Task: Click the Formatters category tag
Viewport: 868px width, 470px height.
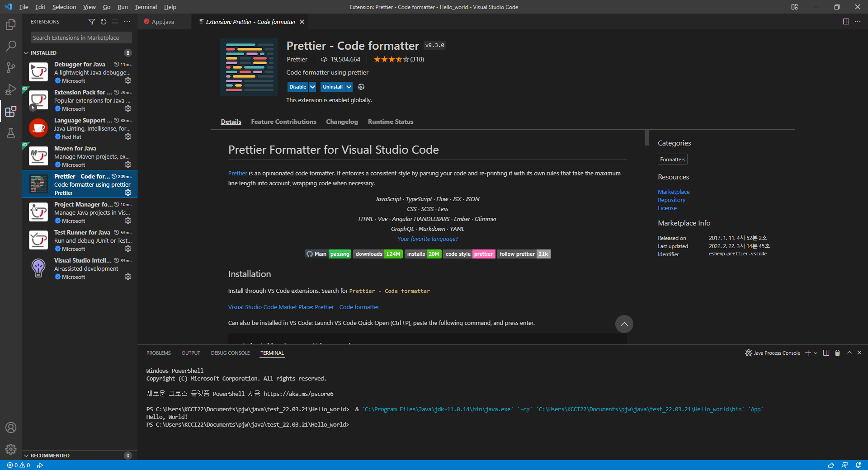Action: [673, 160]
